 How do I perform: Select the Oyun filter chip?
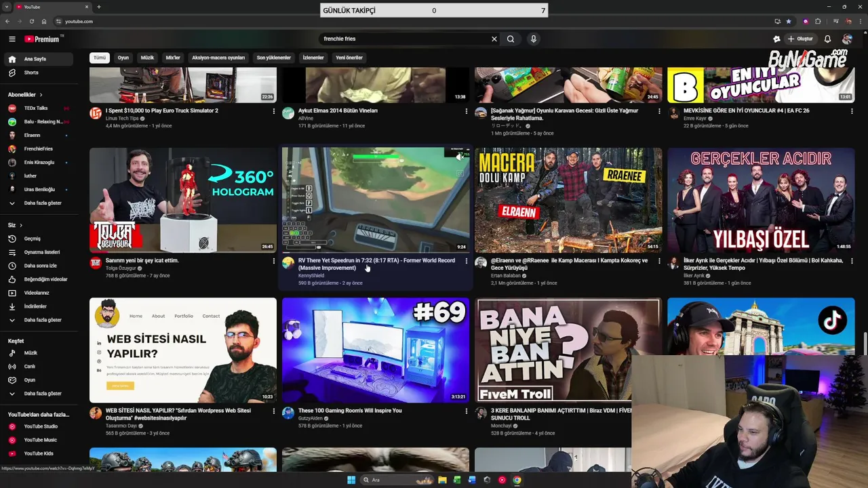click(123, 58)
